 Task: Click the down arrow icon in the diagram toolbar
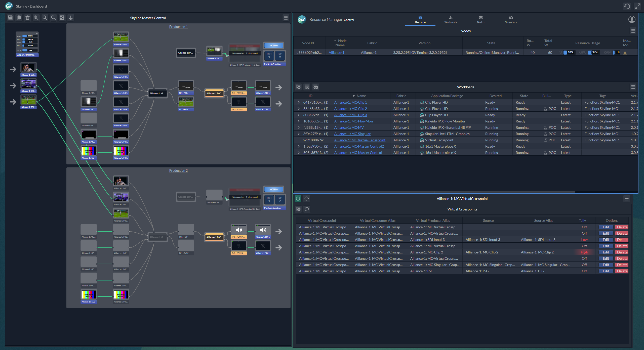click(71, 18)
